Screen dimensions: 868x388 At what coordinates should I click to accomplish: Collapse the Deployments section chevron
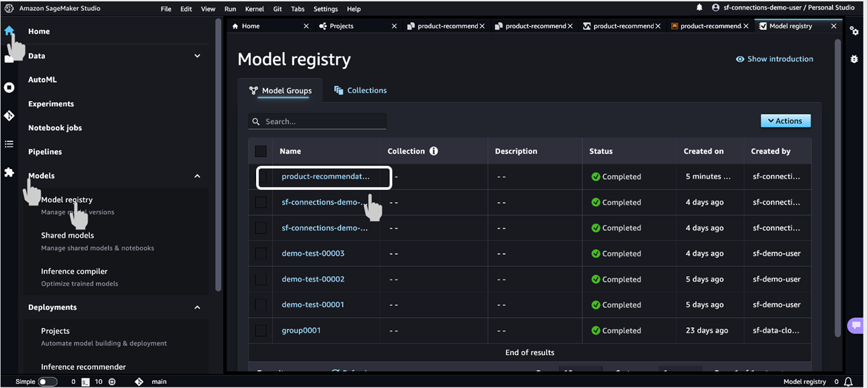tap(197, 307)
